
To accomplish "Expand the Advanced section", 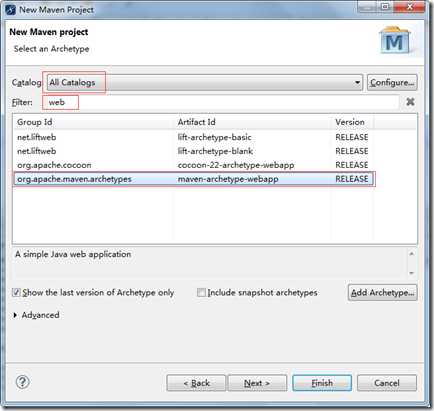I will pos(15,315).
